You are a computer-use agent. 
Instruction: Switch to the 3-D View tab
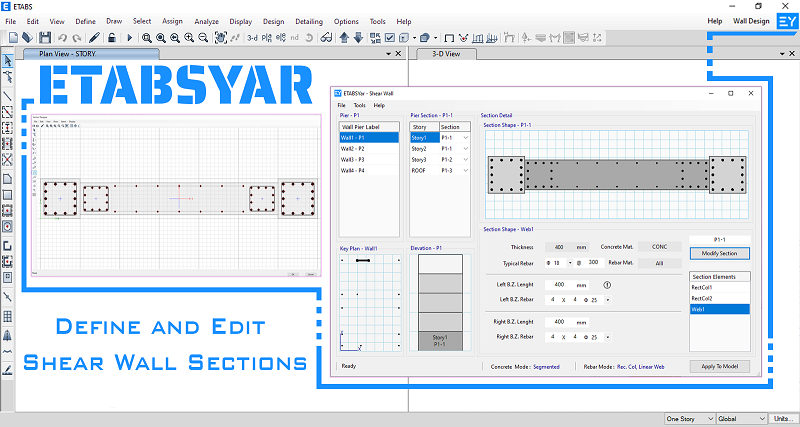coord(446,54)
